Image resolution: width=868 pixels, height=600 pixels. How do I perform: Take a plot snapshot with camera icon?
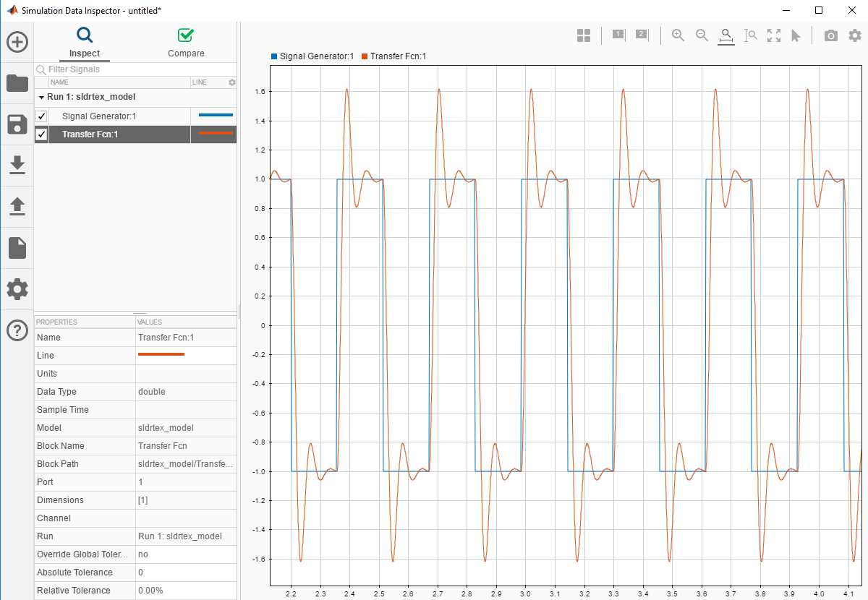coord(831,35)
